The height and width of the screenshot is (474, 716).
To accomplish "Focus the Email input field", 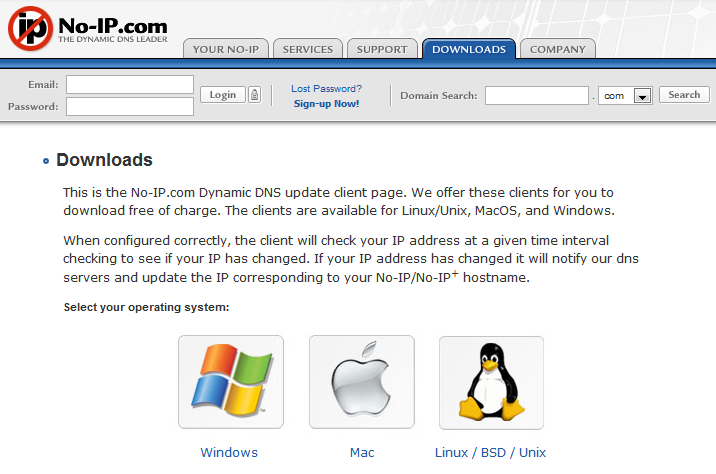I will pyautogui.click(x=130, y=84).
